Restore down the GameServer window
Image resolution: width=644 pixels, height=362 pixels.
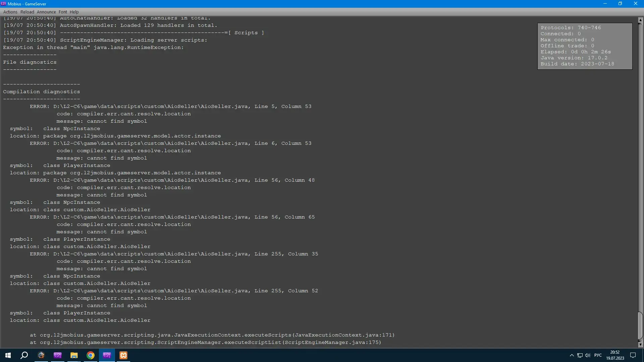pyautogui.click(x=620, y=4)
